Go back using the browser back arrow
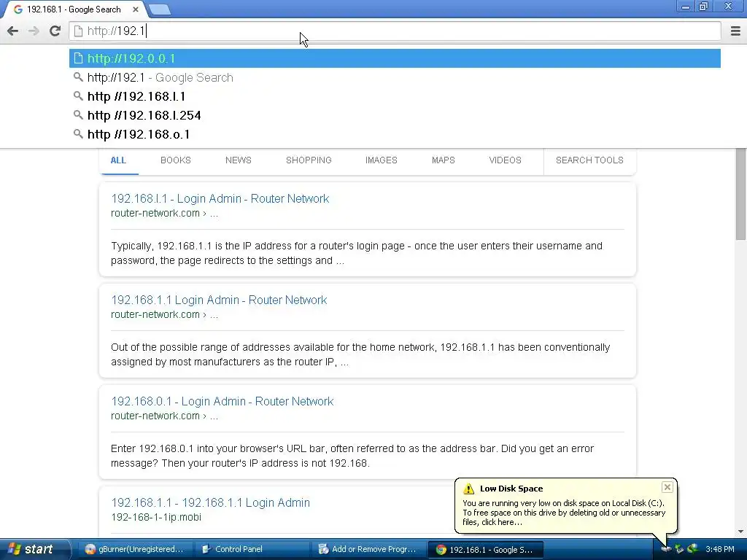747x560 pixels. (13, 31)
